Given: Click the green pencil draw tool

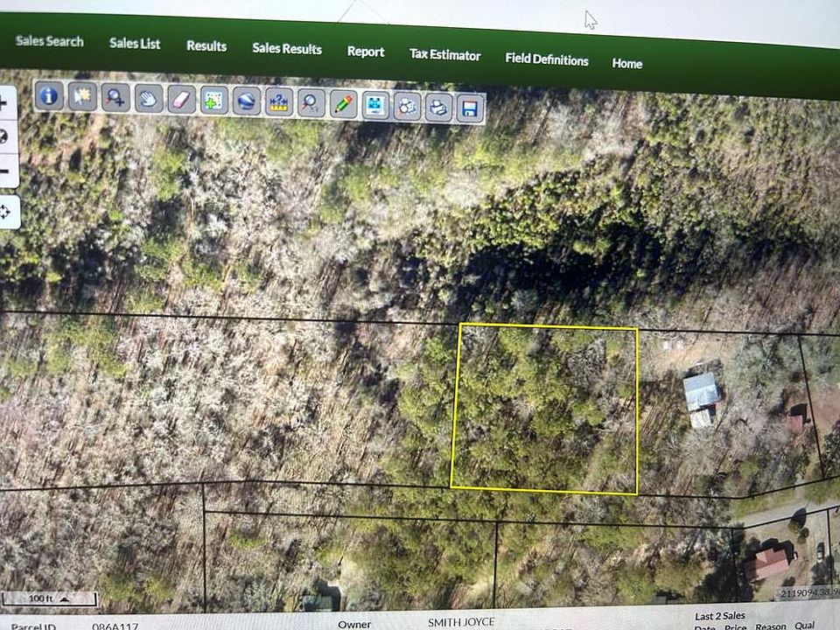Looking at the screenshot, I should click(343, 103).
